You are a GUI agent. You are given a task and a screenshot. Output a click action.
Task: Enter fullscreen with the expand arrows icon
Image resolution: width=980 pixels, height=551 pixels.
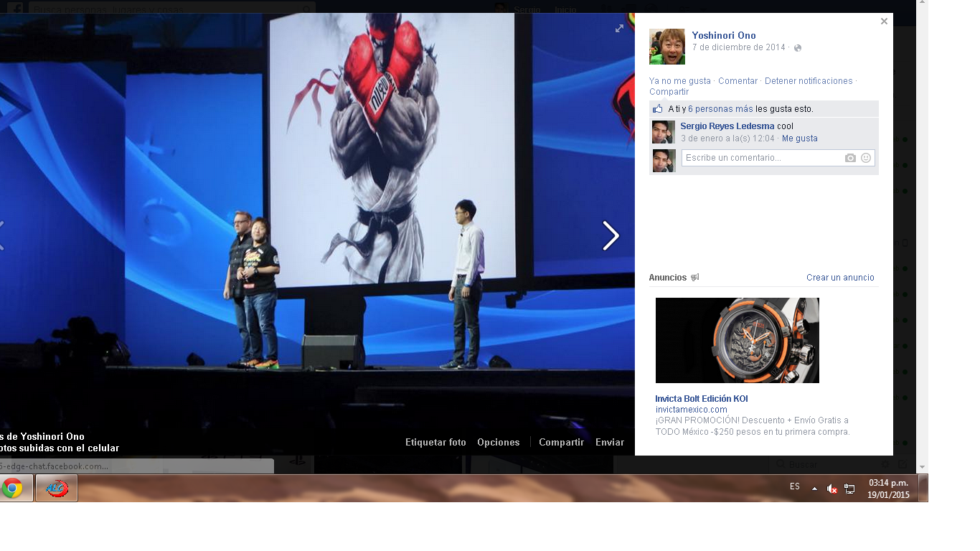pyautogui.click(x=619, y=28)
